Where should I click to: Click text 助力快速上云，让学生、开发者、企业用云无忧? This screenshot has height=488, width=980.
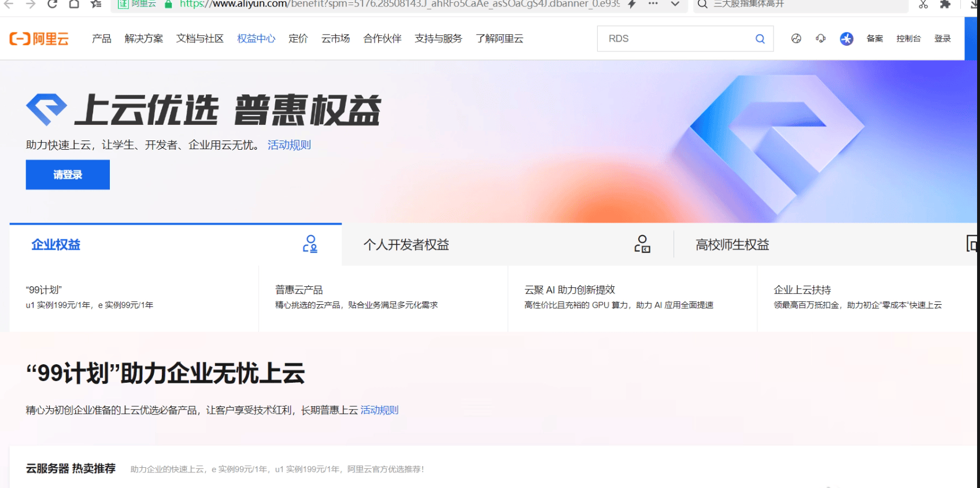(143, 145)
